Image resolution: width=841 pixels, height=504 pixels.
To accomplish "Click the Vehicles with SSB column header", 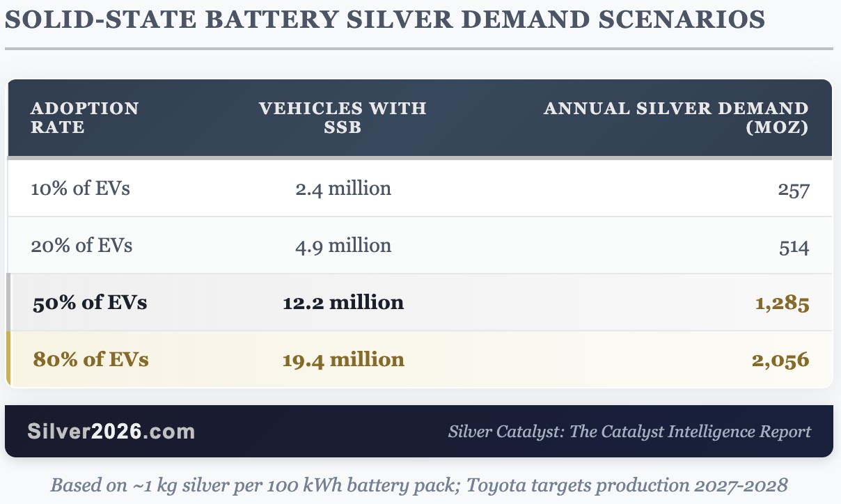I will click(x=343, y=118).
